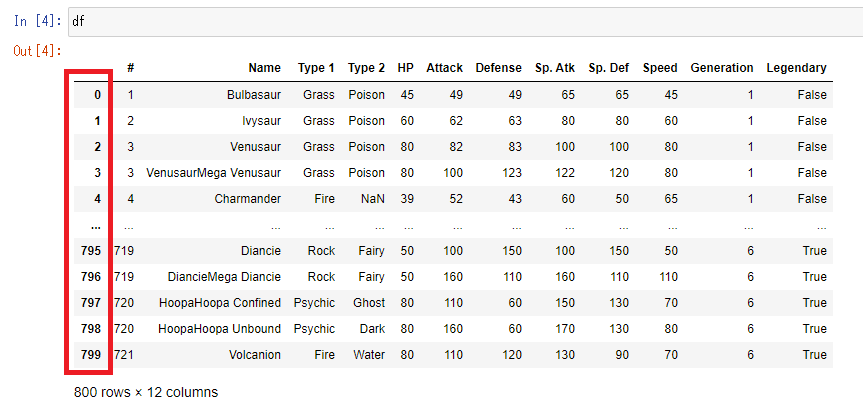Click the 800 rows × 12 columns summary
This screenshot has height=404, width=863.
tap(146, 392)
